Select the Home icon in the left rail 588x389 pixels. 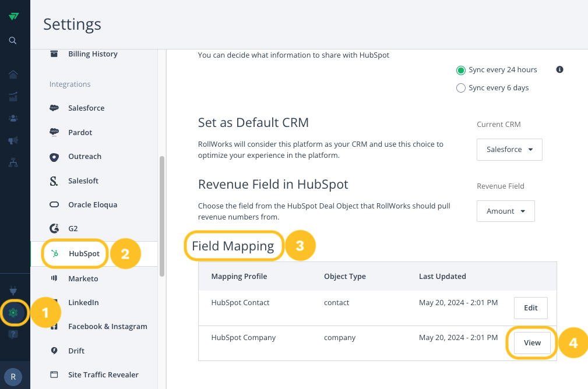coord(13,74)
